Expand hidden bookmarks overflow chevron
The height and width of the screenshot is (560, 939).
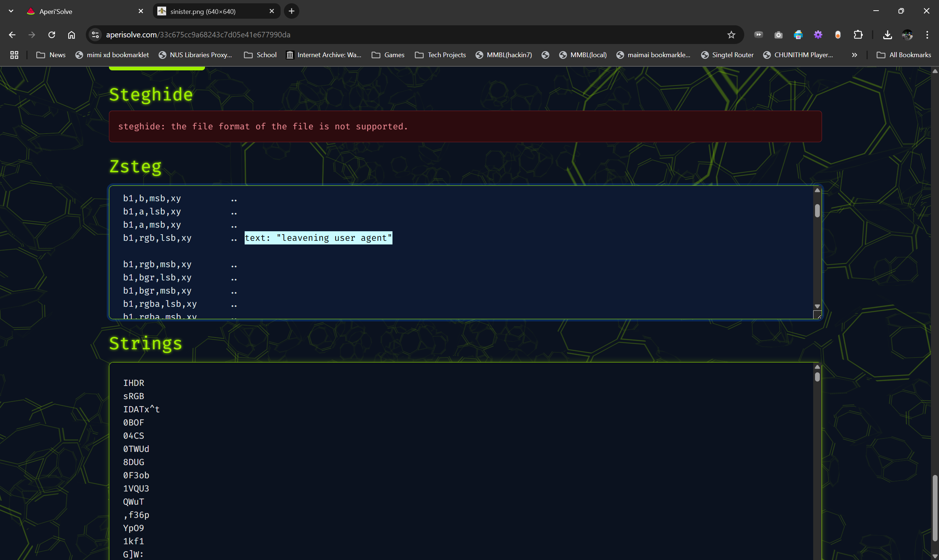pos(854,55)
